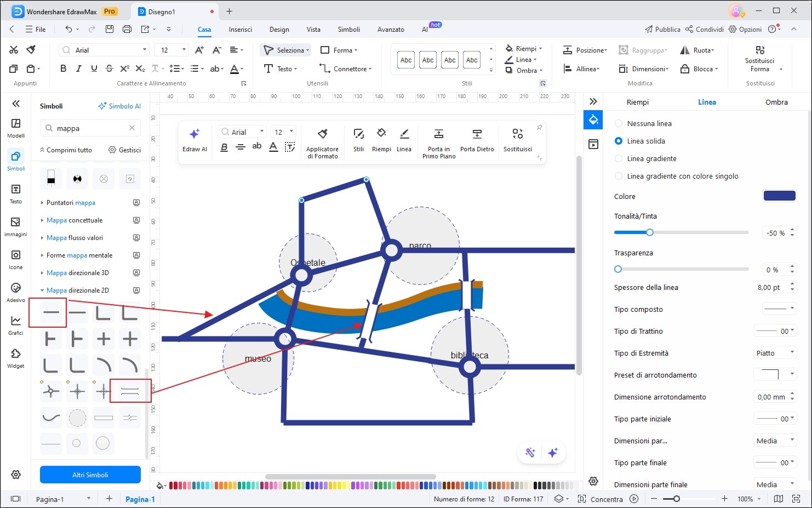
Task: Open the Inserisci ribbon tab
Action: [241, 30]
